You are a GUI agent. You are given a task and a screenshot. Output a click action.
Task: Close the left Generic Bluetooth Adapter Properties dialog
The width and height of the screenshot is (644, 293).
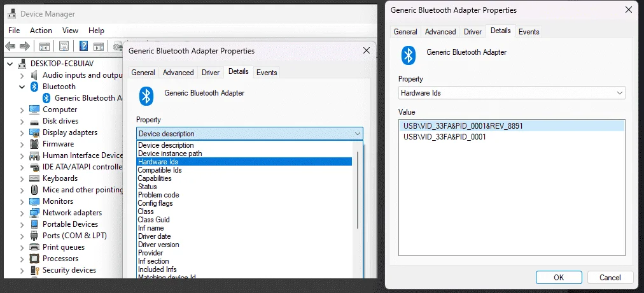pyautogui.click(x=366, y=50)
